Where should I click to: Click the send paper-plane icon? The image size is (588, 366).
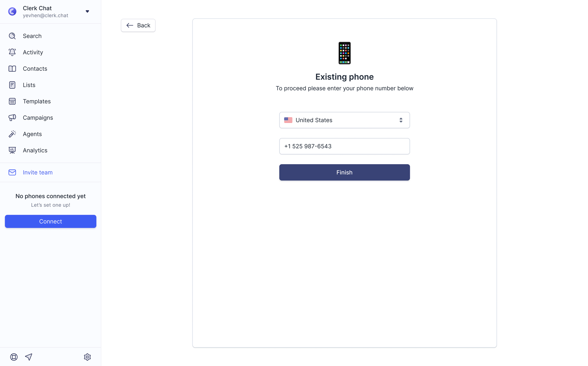[29, 357]
